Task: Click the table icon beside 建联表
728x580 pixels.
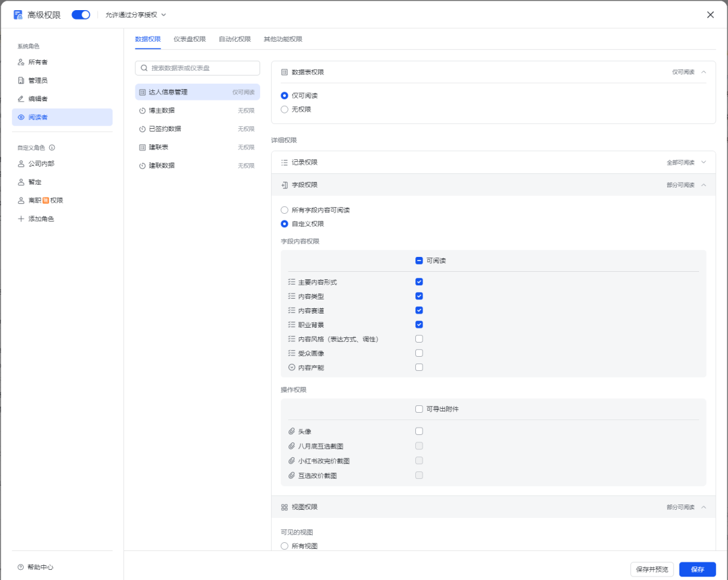Action: pyautogui.click(x=142, y=147)
